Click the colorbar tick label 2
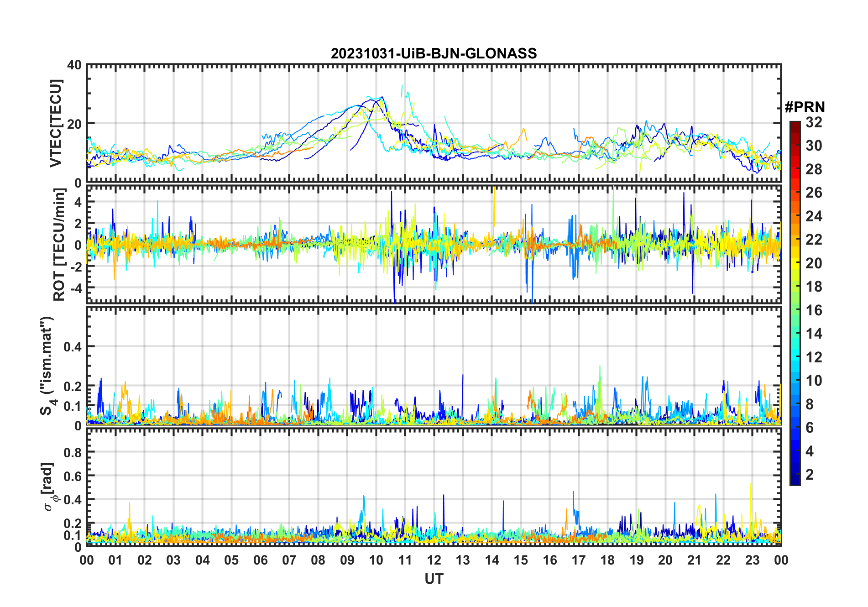 (x=810, y=475)
